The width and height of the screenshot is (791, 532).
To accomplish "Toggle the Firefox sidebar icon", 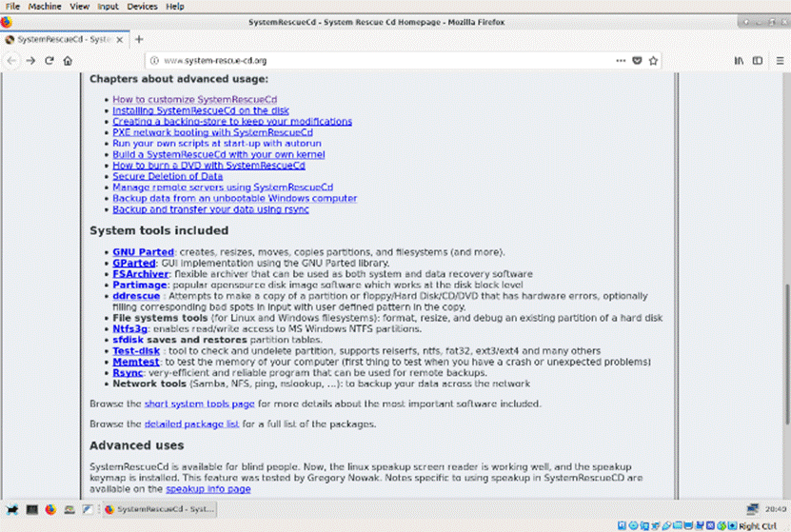I will 757,61.
